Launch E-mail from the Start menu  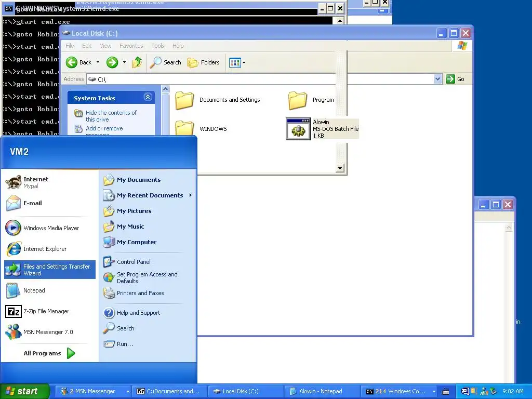pyautogui.click(x=49, y=203)
